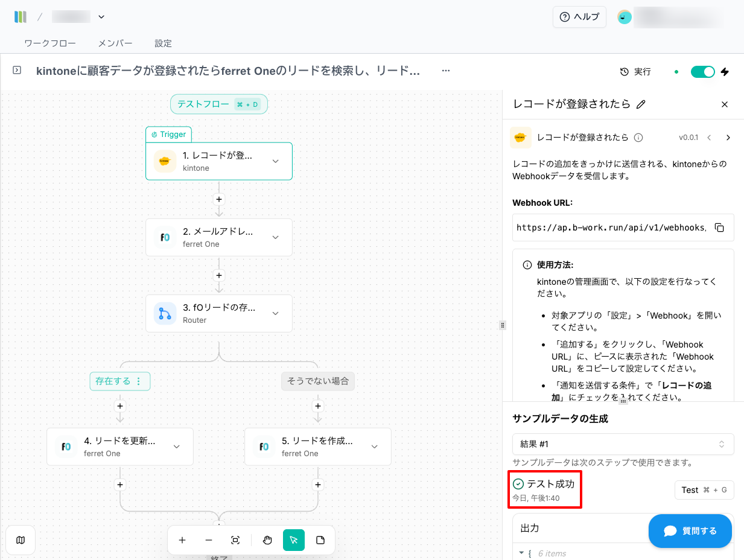Viewport: 744px width, 560px height.
Task: Click the fit-to-screen icon in canvas toolbar
Action: click(235, 540)
